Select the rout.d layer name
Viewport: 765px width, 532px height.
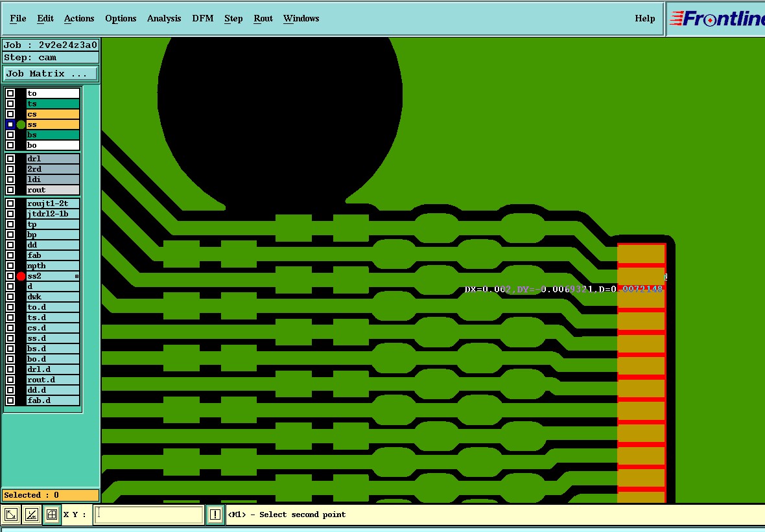click(x=53, y=380)
